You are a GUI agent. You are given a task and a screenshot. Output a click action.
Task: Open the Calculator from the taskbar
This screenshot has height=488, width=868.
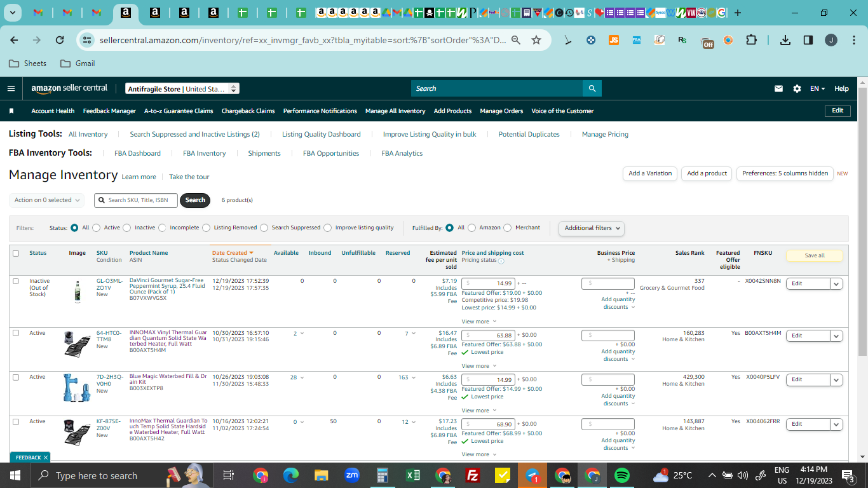pyautogui.click(x=383, y=475)
